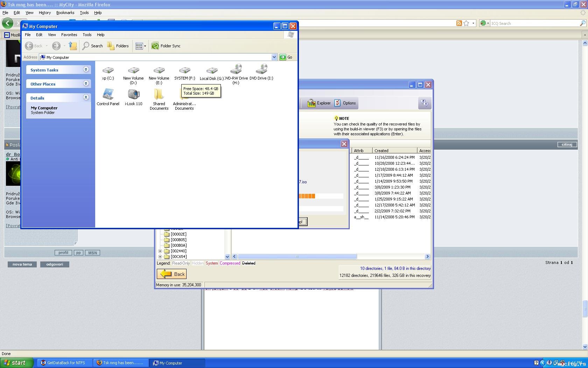
Task: Sort by the Created column header
Action: (394, 151)
